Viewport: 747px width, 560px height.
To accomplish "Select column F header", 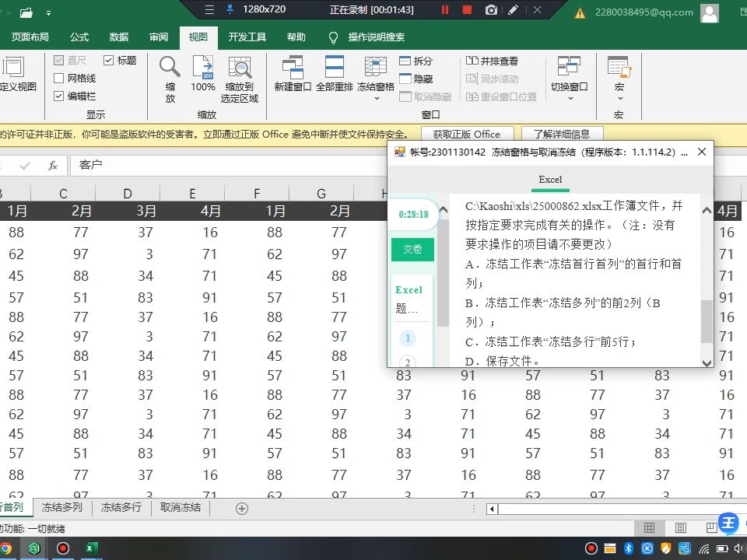I will click(x=257, y=194).
